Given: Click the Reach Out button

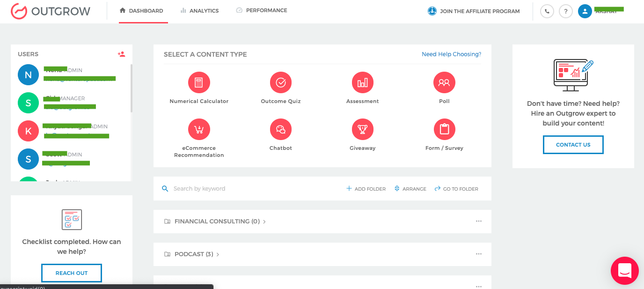Looking at the screenshot, I should (x=72, y=273).
